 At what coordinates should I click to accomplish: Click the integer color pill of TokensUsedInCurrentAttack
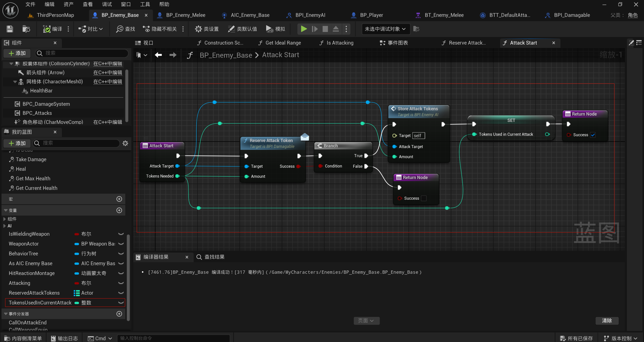pyautogui.click(x=77, y=303)
